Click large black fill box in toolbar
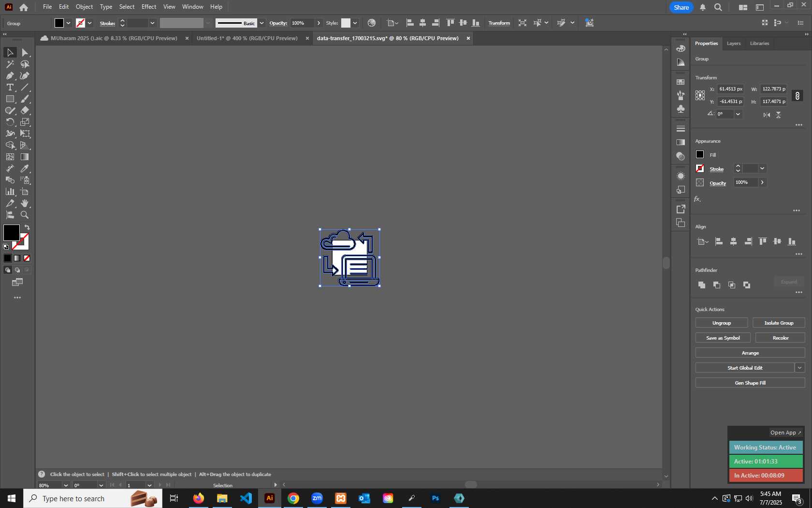812x508 pixels. (x=11, y=233)
